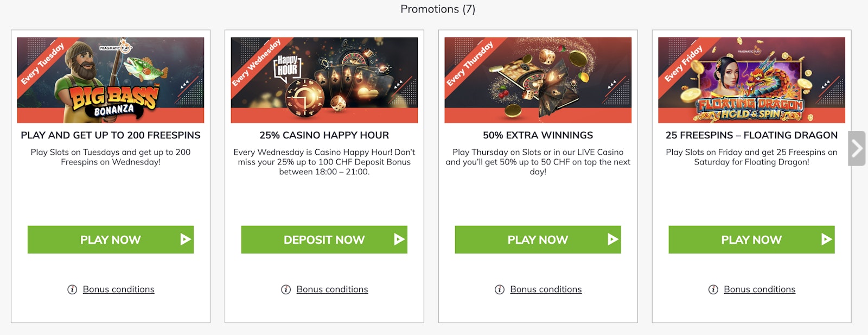The image size is (868, 335).
Task: Click play arrow on Floating Dragon Play Now button
Action: (x=826, y=239)
